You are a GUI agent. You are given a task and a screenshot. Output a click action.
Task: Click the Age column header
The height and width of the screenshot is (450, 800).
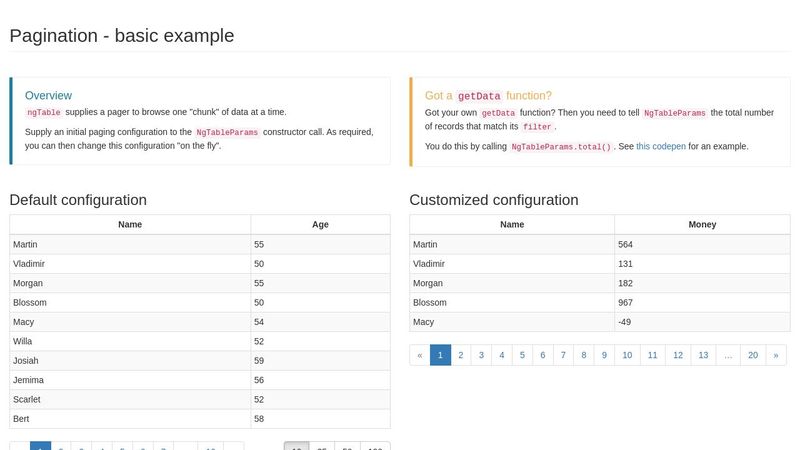pyautogui.click(x=320, y=224)
